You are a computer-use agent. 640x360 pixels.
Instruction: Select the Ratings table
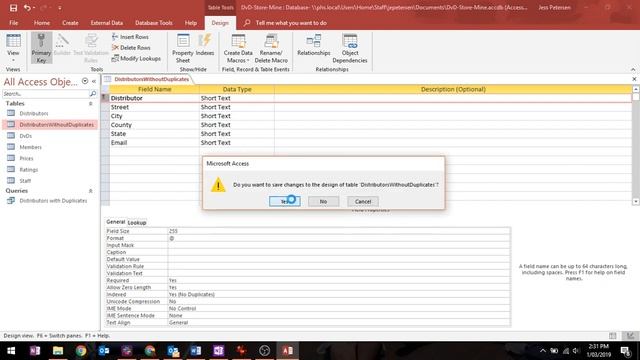[29, 169]
